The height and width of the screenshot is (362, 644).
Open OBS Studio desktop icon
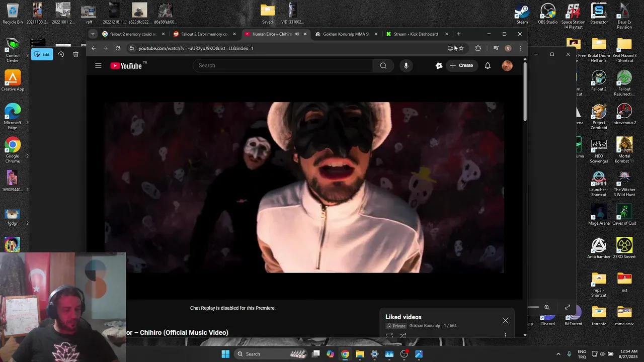pos(548,14)
